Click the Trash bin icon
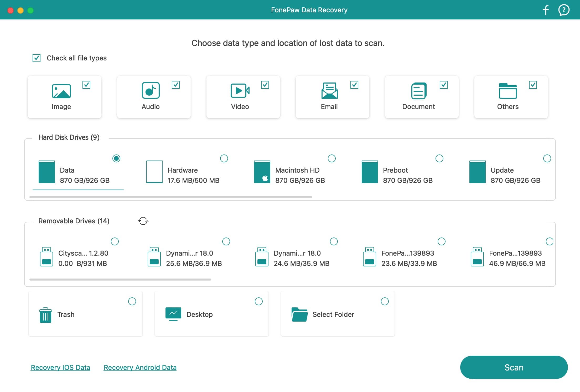The height and width of the screenshot is (392, 580). tap(45, 315)
